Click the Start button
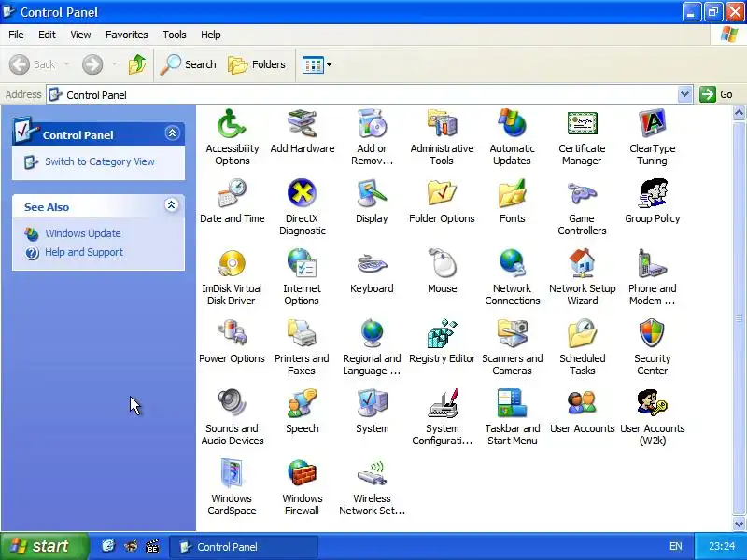 point(44,546)
